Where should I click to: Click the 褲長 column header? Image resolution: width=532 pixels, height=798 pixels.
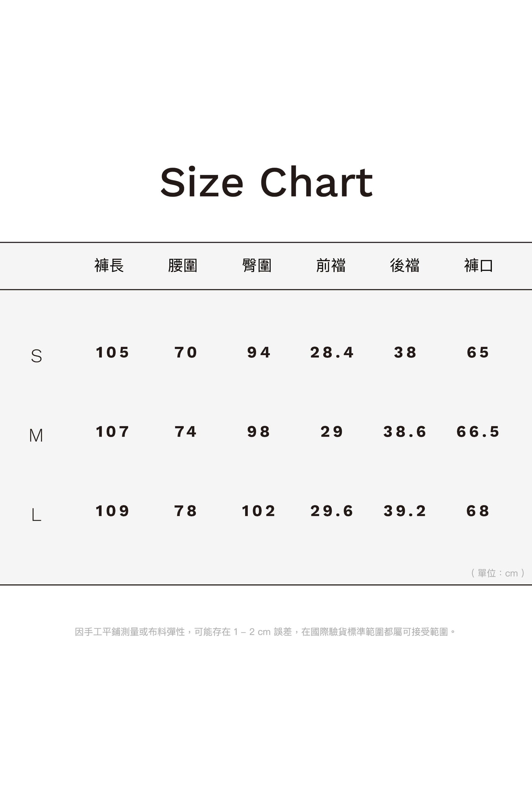[x=109, y=265]
